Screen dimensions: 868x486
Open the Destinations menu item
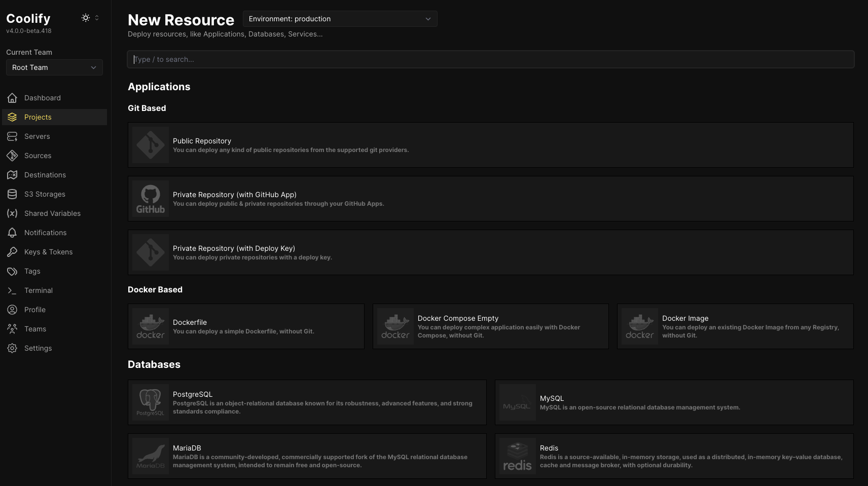coord(54,175)
